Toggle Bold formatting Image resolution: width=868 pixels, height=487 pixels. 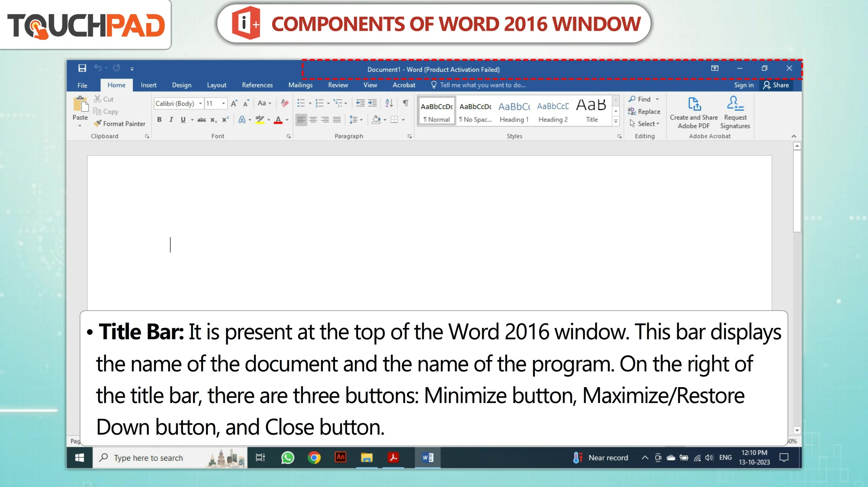coord(159,120)
